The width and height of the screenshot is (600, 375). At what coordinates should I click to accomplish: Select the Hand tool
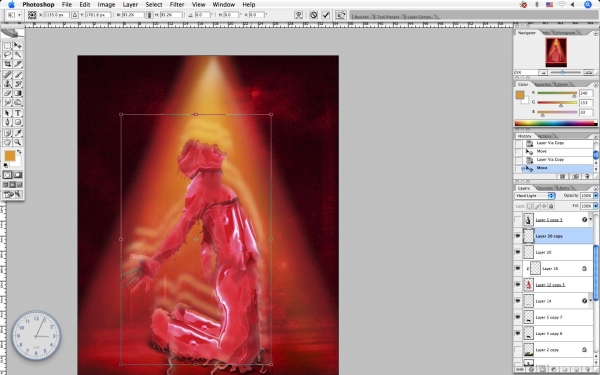pyautogui.click(x=7, y=142)
